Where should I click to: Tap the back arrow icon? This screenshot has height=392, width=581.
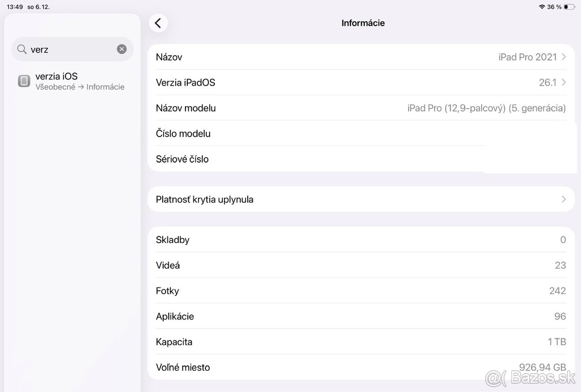159,23
